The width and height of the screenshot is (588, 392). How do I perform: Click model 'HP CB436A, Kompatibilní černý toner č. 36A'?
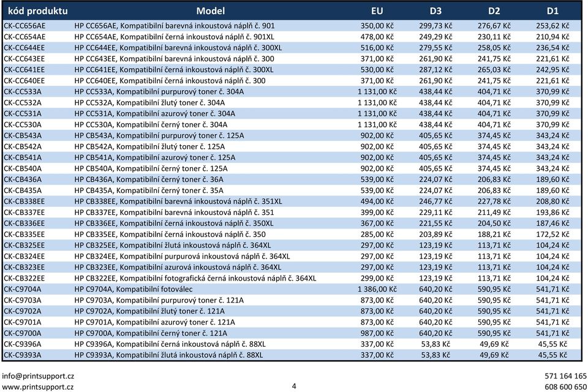point(149,179)
